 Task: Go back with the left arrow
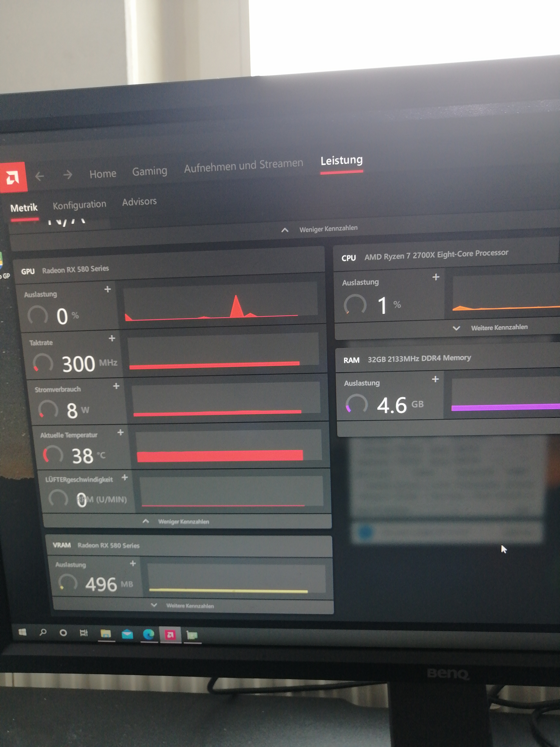[x=40, y=176]
